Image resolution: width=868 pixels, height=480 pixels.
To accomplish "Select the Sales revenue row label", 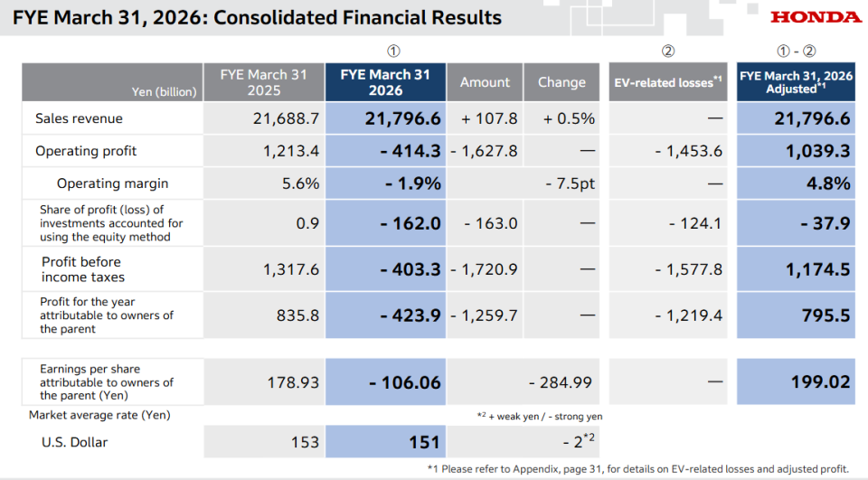I will click(x=80, y=118).
